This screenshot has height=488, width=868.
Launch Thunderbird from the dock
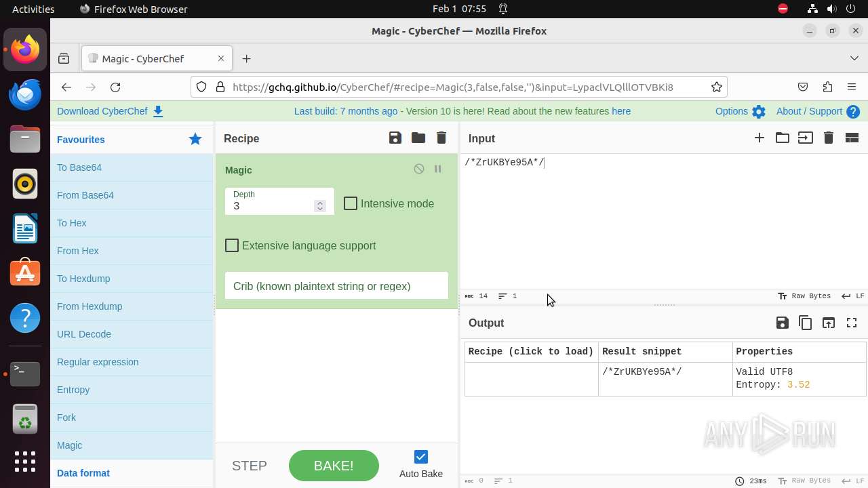pyautogui.click(x=25, y=95)
